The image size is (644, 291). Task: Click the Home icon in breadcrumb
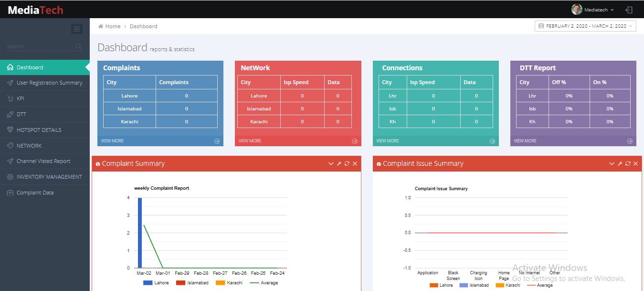(x=101, y=26)
